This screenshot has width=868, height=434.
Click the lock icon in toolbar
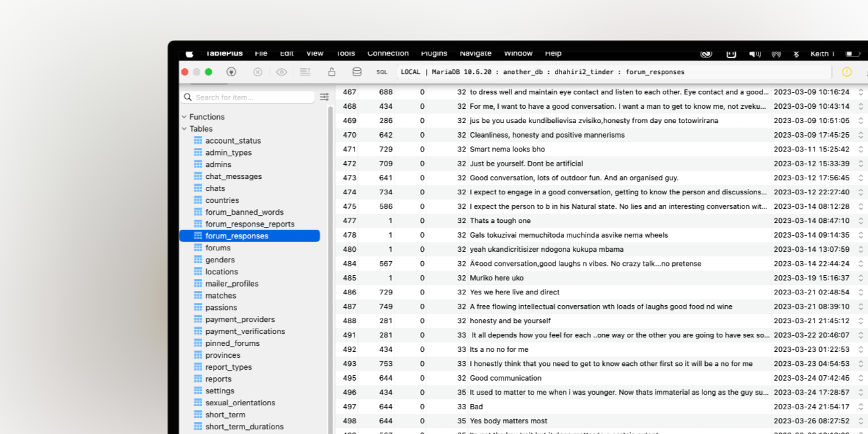click(331, 72)
